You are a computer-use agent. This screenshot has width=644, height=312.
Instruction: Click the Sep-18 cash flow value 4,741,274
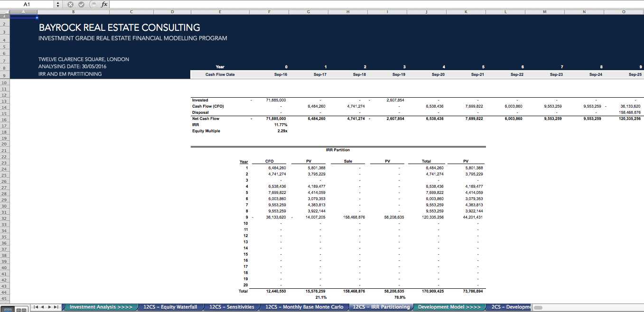(x=356, y=106)
